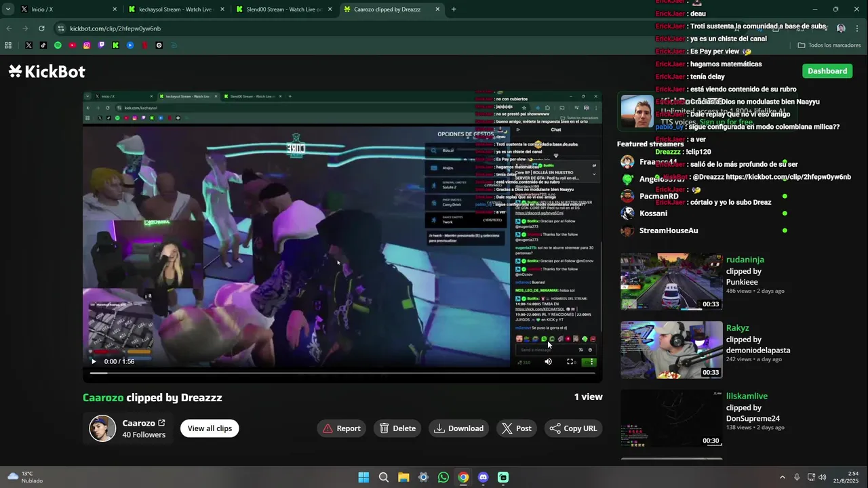Reload the page
Viewport: 868px width, 488px height.
[41, 28]
